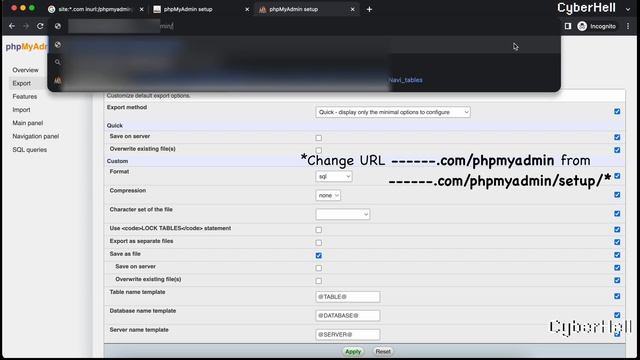
Task: Click the Table name template field
Action: click(x=348, y=297)
